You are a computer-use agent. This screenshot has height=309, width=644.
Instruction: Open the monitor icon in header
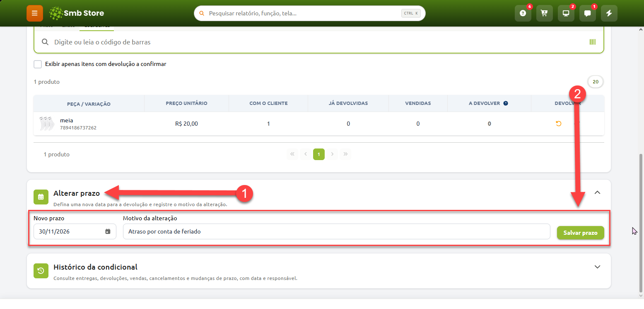[566, 13]
